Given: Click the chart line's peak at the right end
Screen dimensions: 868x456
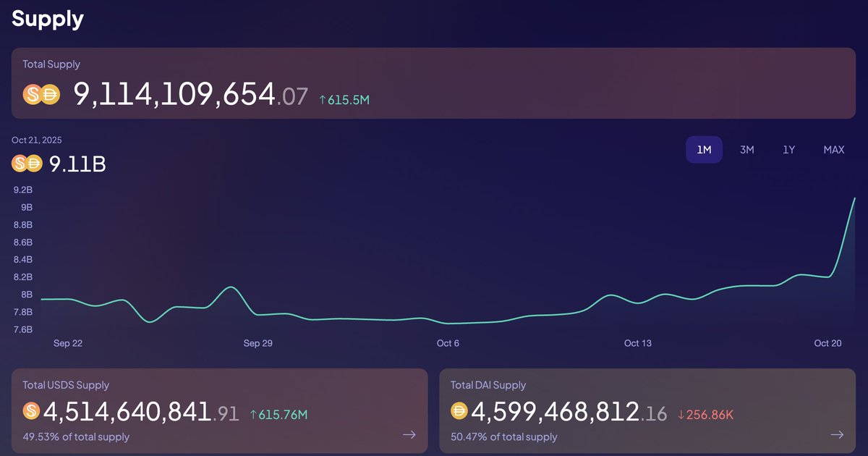Looking at the screenshot, I should pos(854,198).
